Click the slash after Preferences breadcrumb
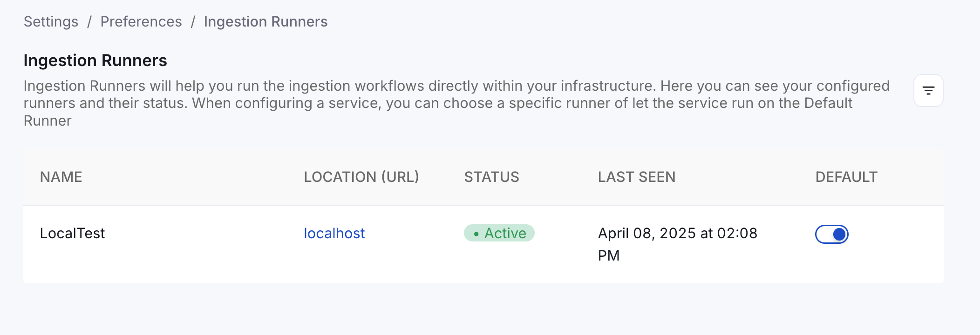The width and height of the screenshot is (980, 335). 193,22
